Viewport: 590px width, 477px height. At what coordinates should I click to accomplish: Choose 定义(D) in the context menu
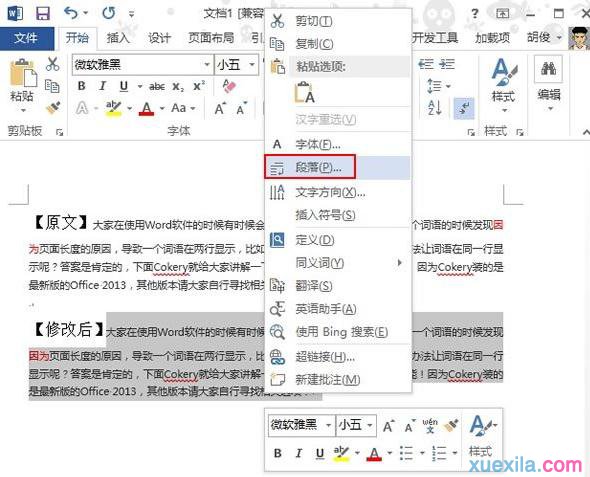(338, 240)
